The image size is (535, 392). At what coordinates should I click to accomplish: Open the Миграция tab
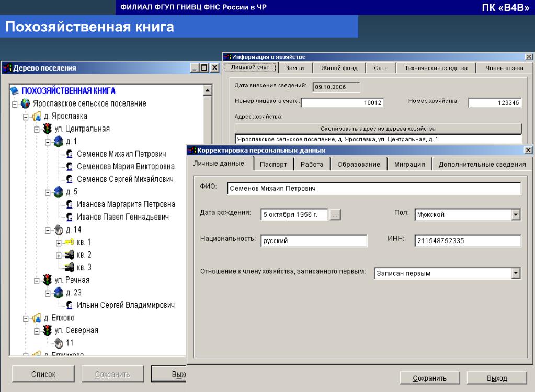409,164
